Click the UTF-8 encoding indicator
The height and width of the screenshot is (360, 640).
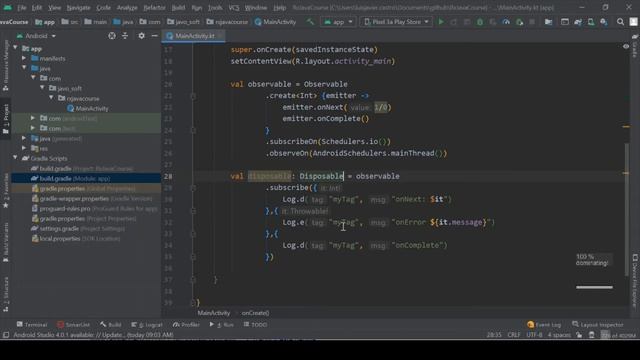pos(534,335)
